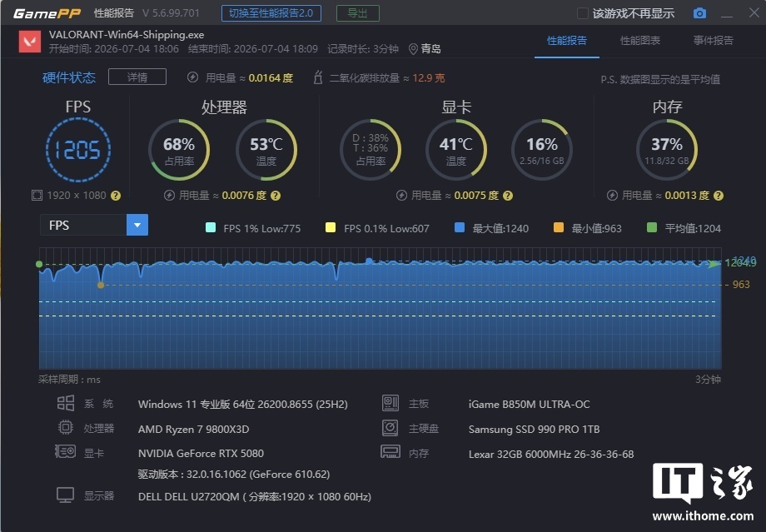Click the green 平均值 legend swatch
Viewport: 766px width, 532px height.
coord(652,227)
